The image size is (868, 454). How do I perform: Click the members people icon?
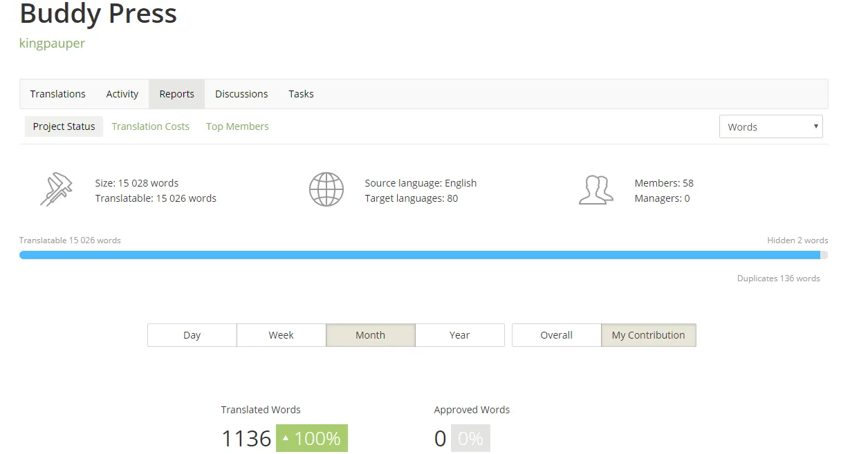595,189
